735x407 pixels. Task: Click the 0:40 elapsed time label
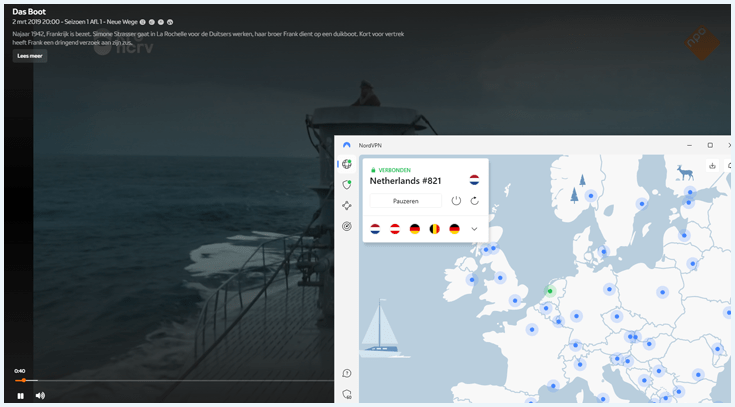tap(20, 371)
